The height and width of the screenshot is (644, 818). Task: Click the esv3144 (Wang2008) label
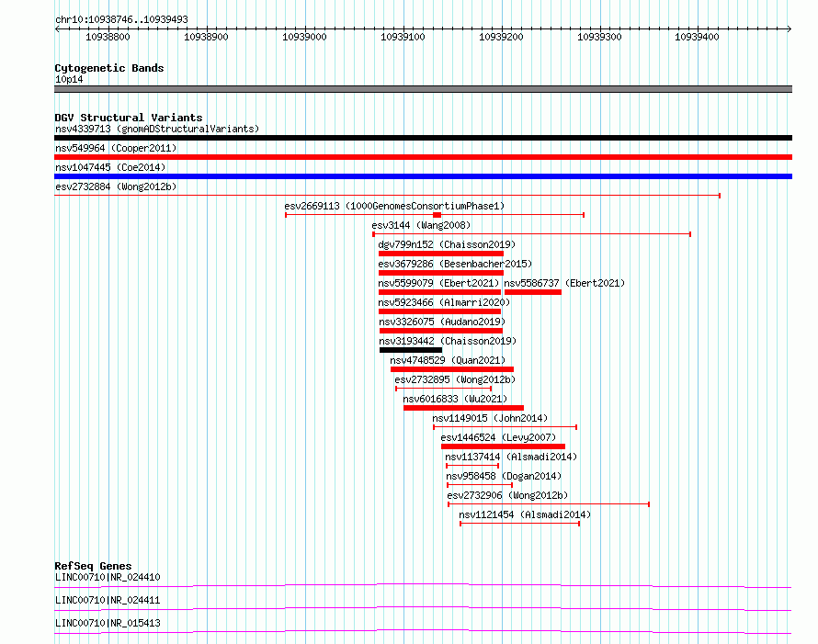(x=421, y=225)
